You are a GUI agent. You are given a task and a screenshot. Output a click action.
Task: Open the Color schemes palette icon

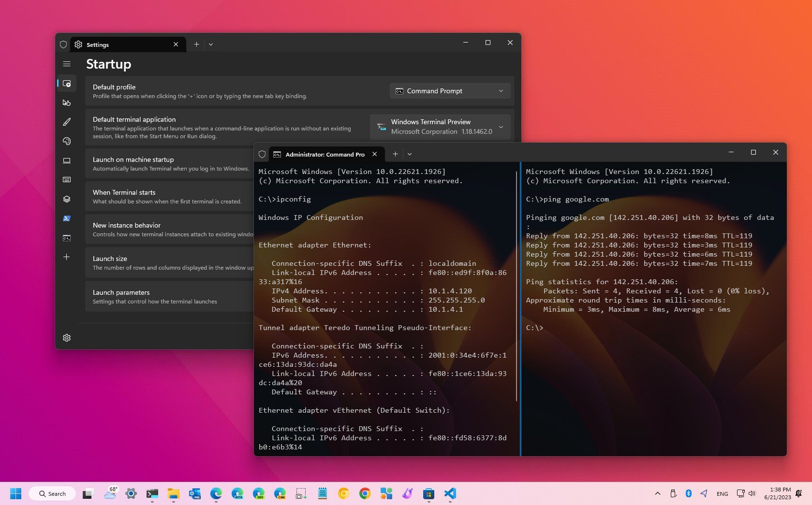67,141
